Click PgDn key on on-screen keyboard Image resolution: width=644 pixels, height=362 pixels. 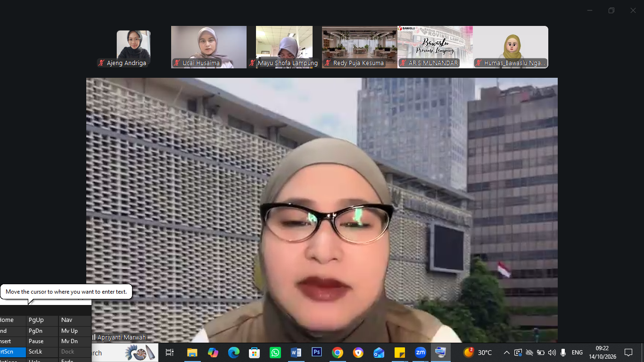42,331
